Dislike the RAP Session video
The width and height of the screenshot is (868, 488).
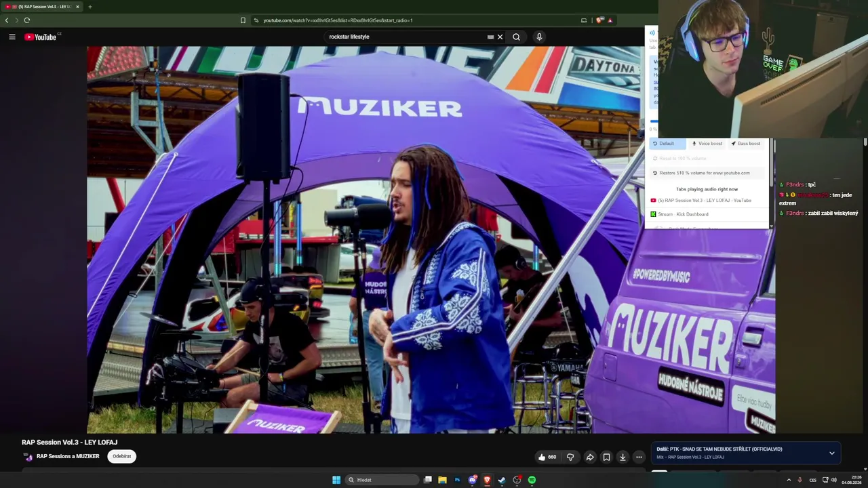[x=570, y=457]
